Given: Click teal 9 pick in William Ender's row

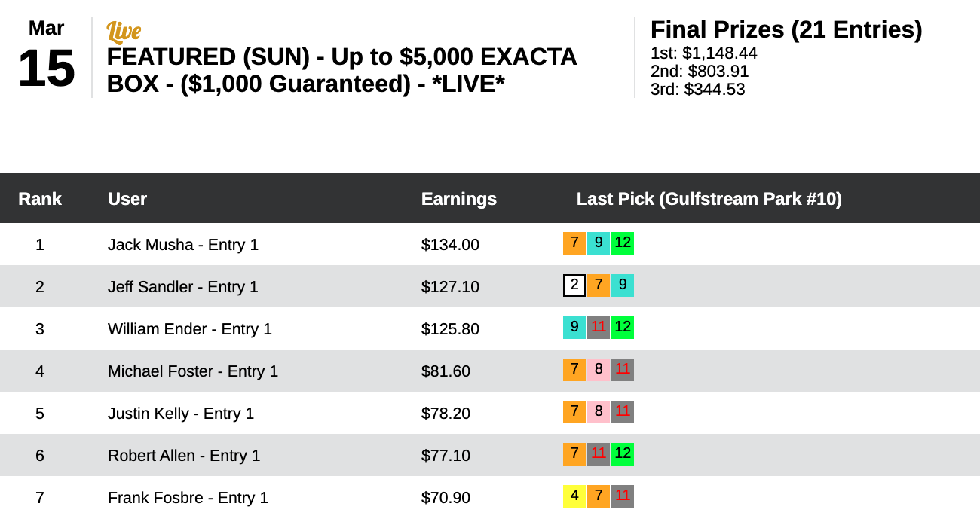Looking at the screenshot, I should click(574, 328).
